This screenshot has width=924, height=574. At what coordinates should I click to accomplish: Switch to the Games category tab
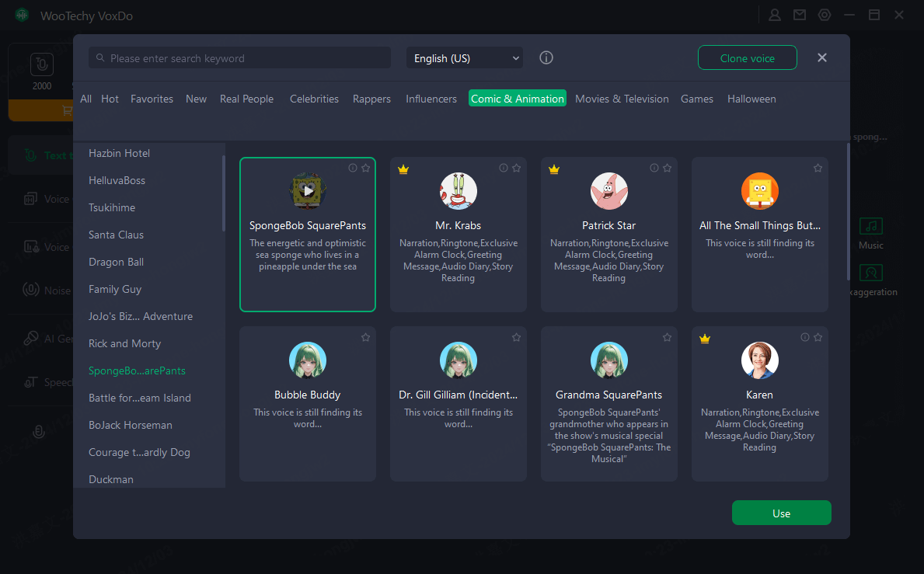coord(696,99)
